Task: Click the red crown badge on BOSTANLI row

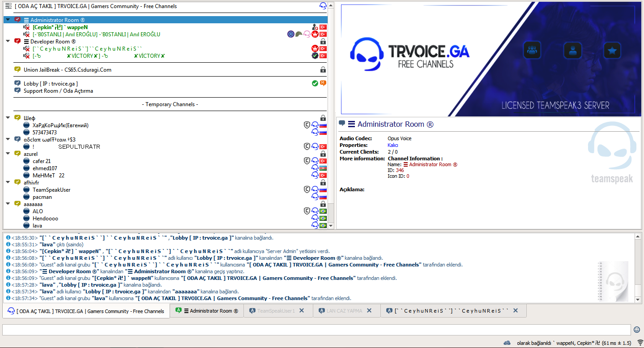Action: click(315, 34)
